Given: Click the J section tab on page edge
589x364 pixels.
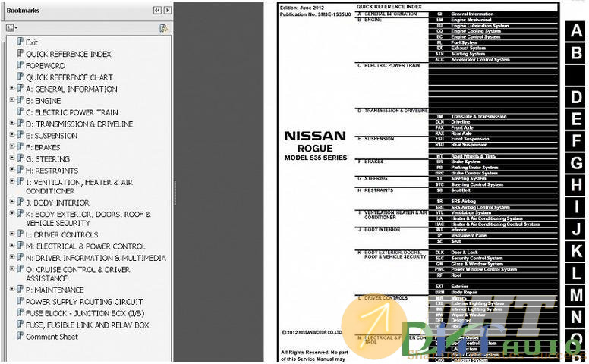Looking at the screenshot, I should (x=576, y=229).
